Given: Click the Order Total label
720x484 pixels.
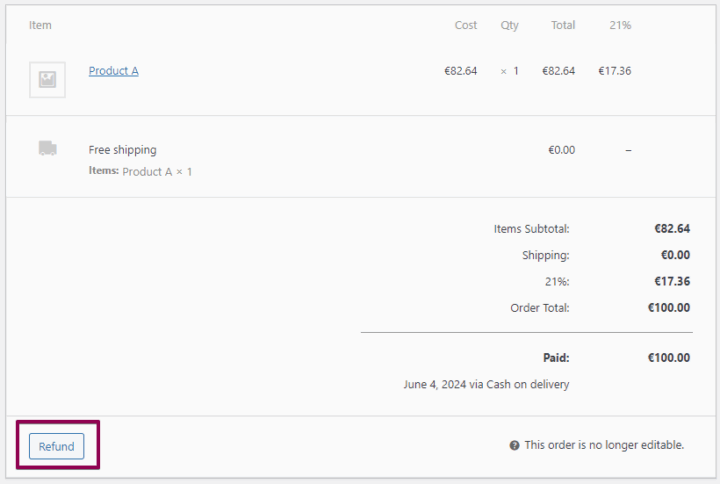Looking at the screenshot, I should [539, 307].
